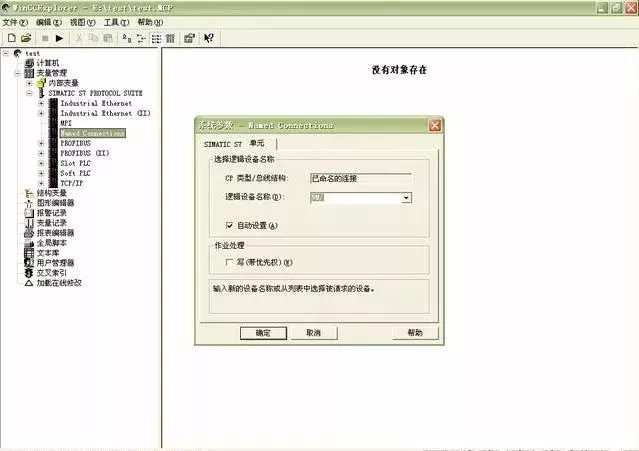Click the 确定 button in dialog

pos(264,332)
